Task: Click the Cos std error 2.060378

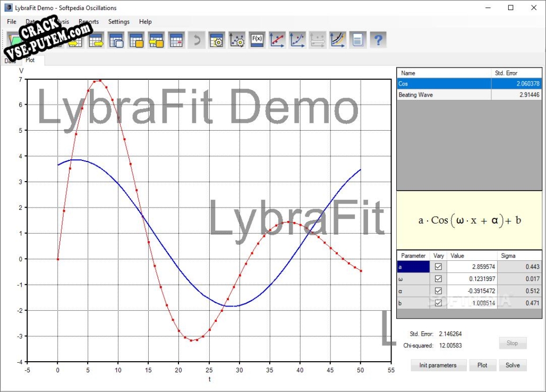Action: [x=516, y=83]
